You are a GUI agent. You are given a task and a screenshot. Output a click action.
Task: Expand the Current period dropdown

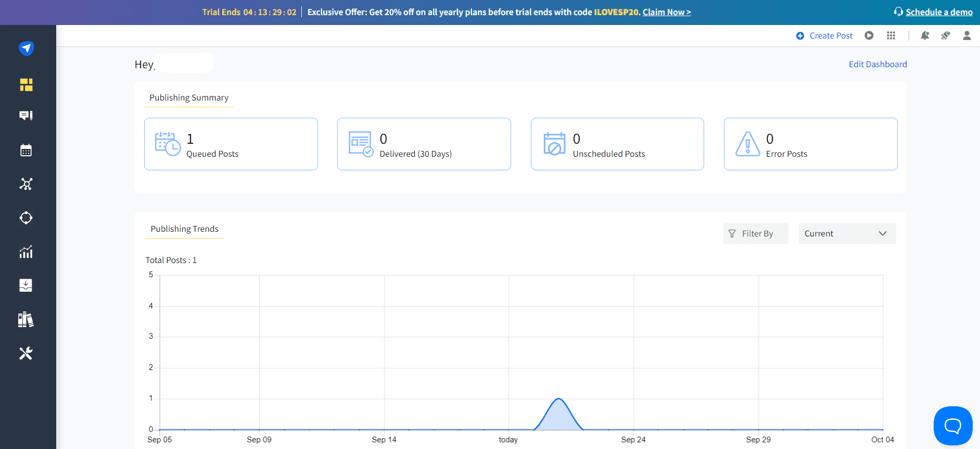click(847, 233)
